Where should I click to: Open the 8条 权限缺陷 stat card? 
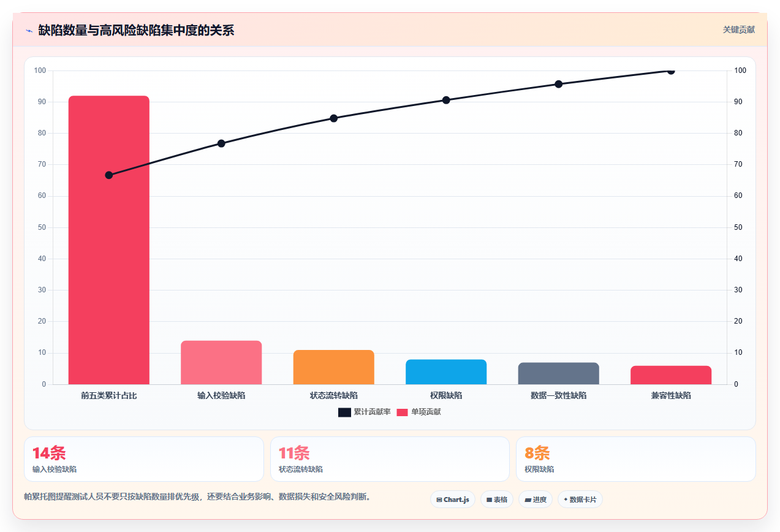tap(636, 459)
